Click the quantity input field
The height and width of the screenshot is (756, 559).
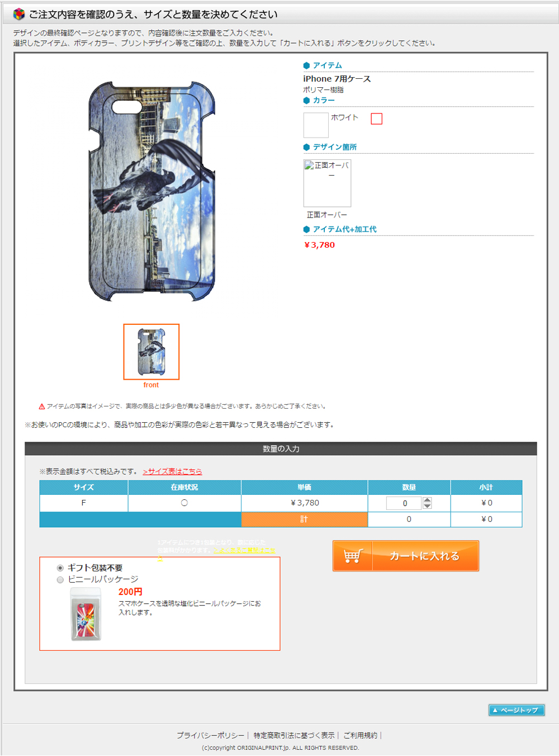tap(404, 503)
